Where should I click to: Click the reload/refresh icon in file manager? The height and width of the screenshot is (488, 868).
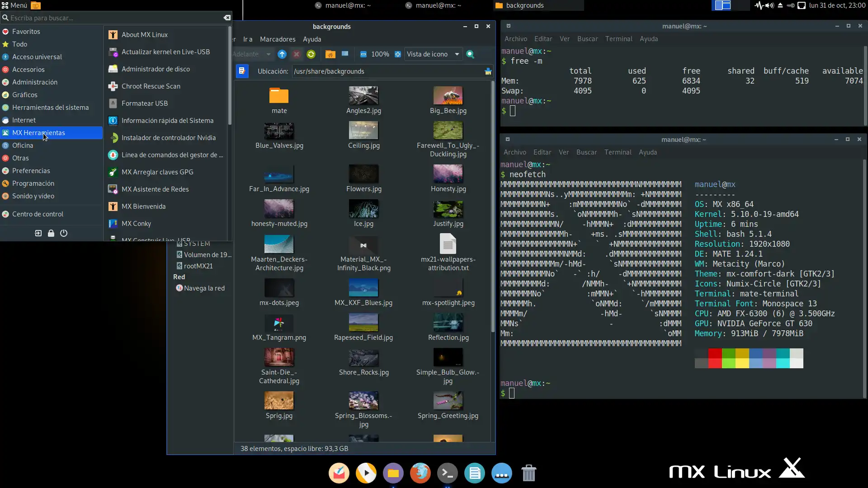(x=311, y=54)
